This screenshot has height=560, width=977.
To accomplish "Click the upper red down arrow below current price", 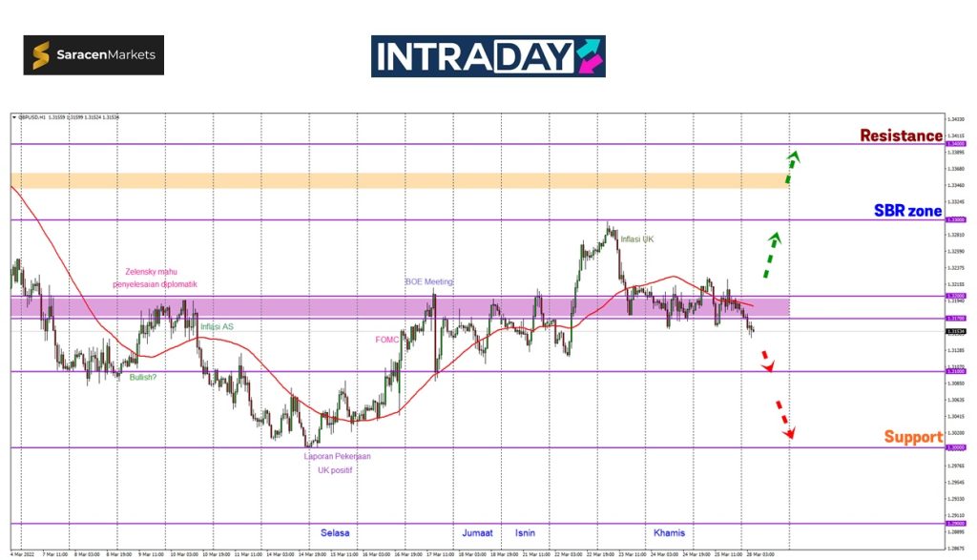I will tap(766, 360).
